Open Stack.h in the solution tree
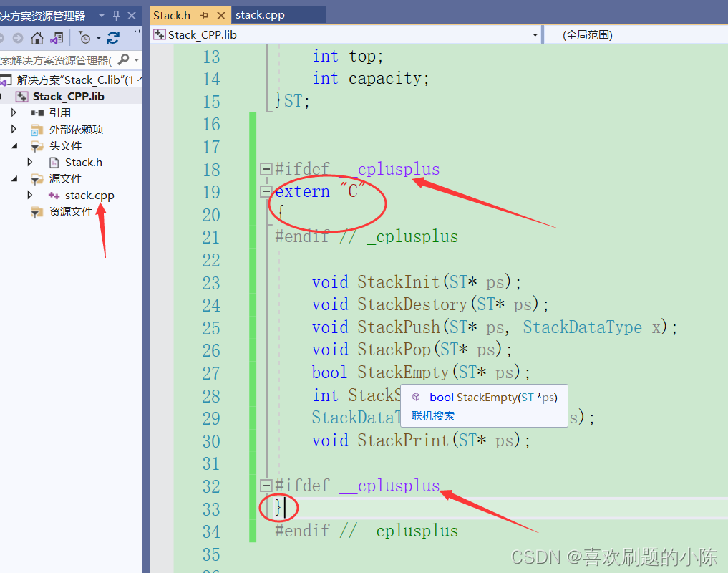728x573 pixels. [84, 162]
